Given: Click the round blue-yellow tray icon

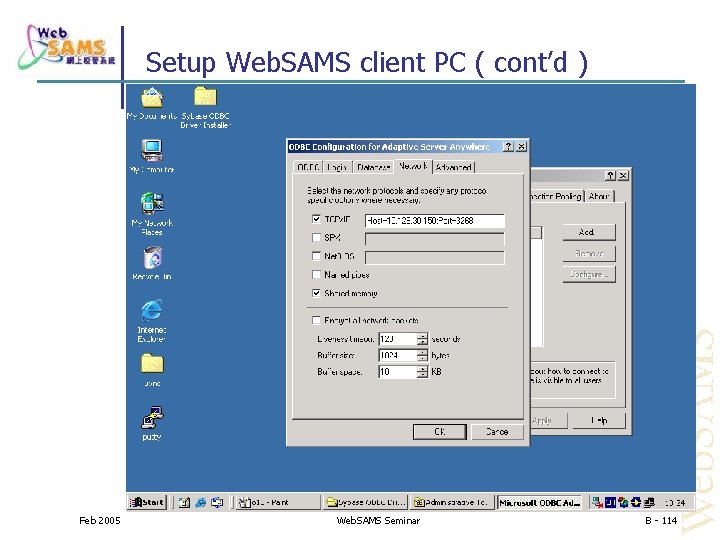Looking at the screenshot, I should [636, 502].
